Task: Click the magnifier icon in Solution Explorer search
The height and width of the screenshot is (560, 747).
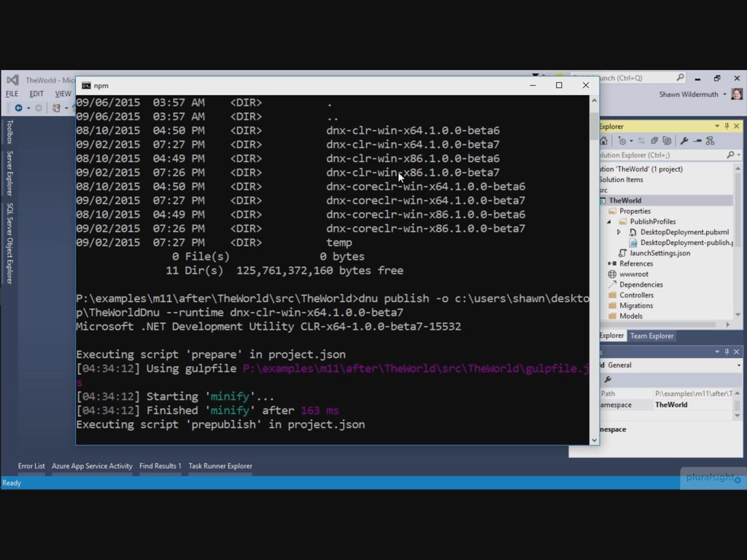Action: coord(730,155)
